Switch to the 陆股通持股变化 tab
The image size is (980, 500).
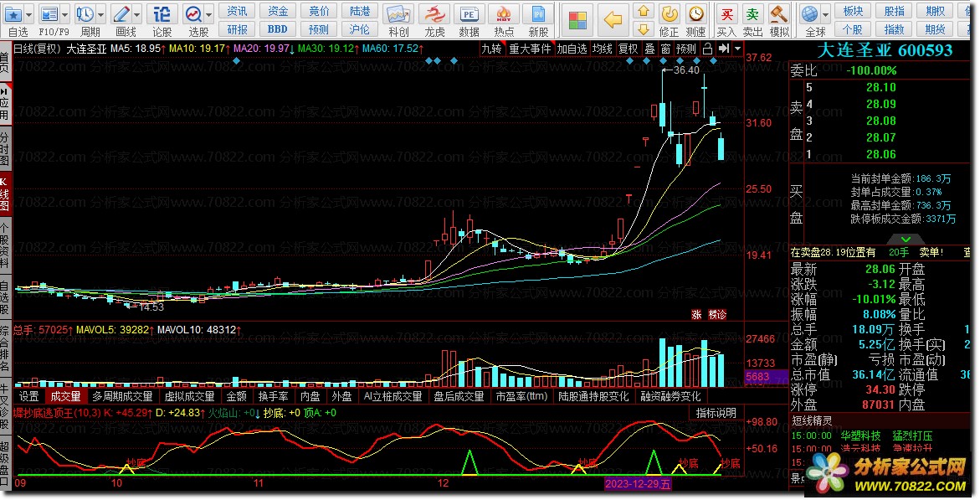pos(593,397)
